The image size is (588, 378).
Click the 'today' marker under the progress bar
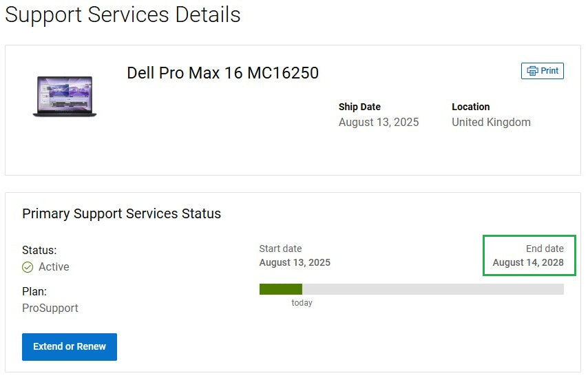(x=302, y=303)
